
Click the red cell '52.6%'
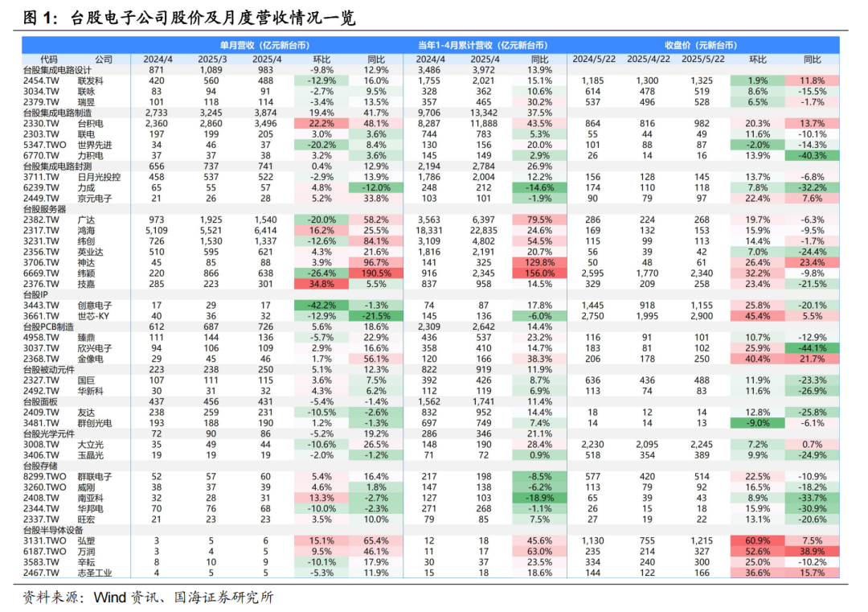pos(758,552)
